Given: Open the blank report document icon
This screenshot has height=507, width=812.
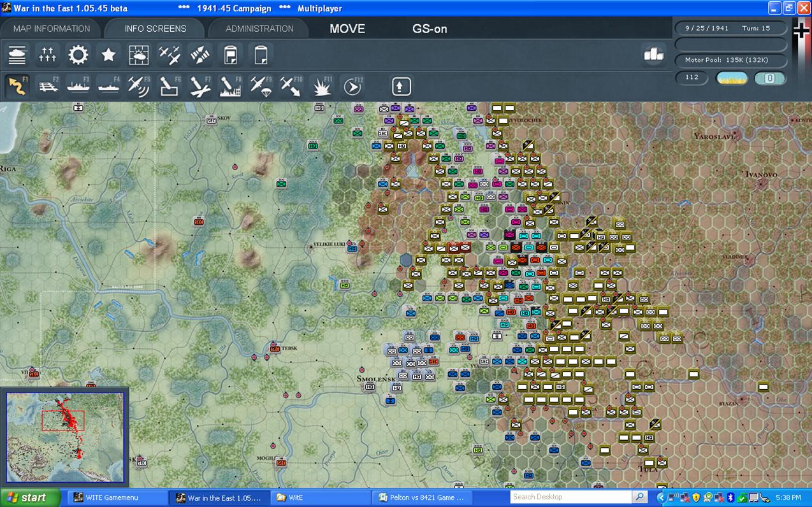Looking at the screenshot, I should coord(261,55).
